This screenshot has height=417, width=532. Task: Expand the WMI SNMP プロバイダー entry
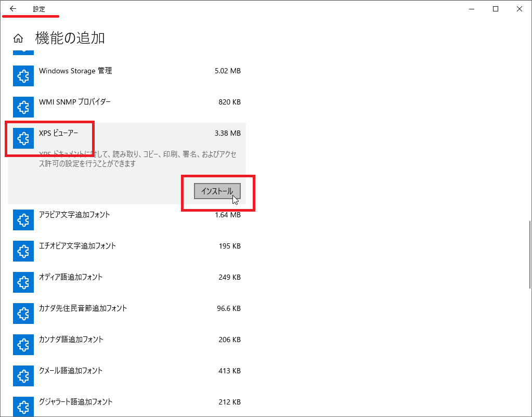[74, 102]
